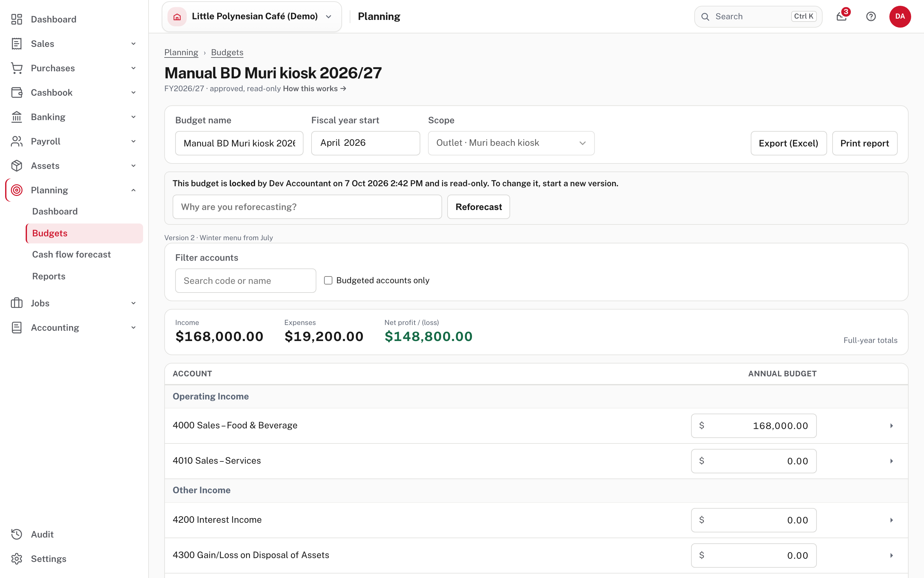Image resolution: width=924 pixels, height=578 pixels.
Task: Expand monthly breakdown for 4000 Sales – Food & Beverage
Action: pyautogui.click(x=892, y=426)
